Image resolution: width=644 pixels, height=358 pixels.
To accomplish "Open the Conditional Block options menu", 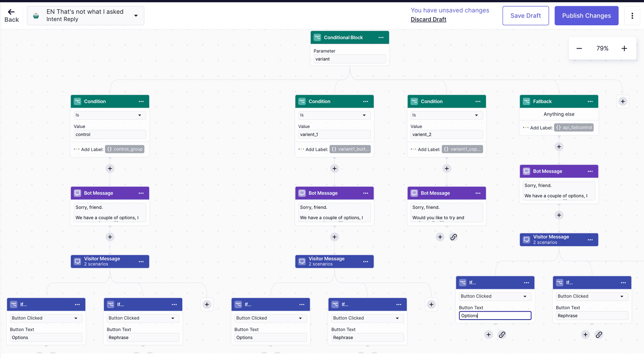I will (381, 38).
